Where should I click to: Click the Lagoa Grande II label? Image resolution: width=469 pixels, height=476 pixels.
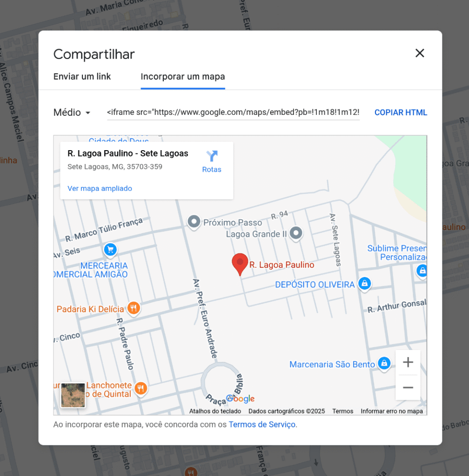point(256,234)
